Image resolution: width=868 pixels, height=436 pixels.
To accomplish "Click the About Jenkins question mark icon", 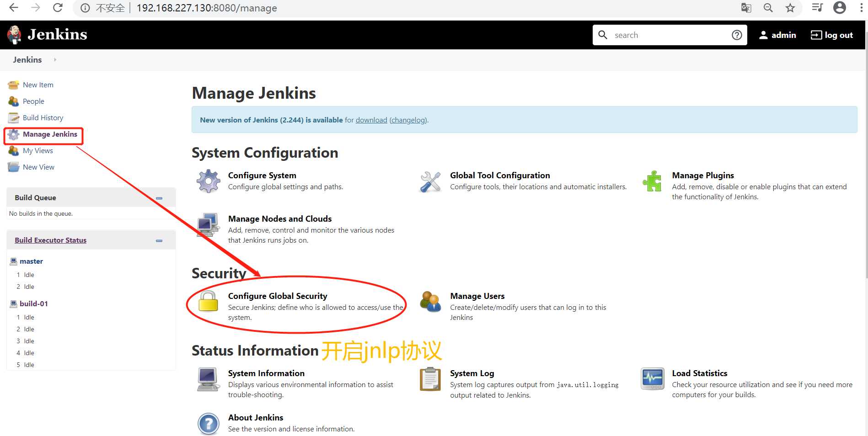I will click(x=208, y=424).
